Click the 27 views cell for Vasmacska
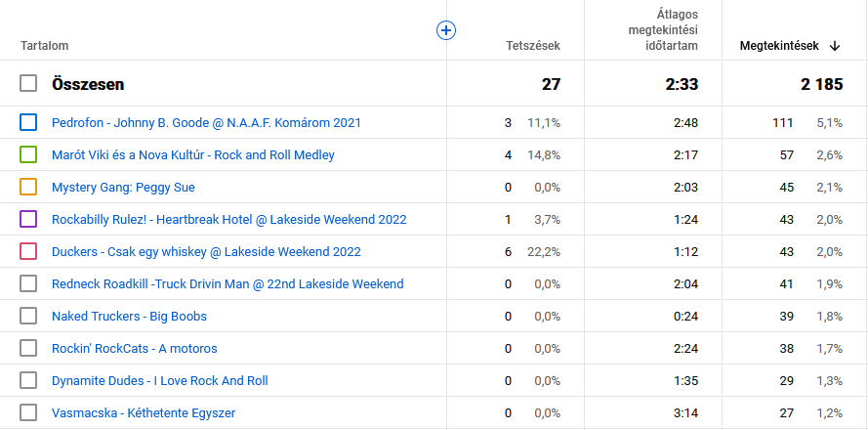This screenshot has height=430, width=868. (786, 412)
